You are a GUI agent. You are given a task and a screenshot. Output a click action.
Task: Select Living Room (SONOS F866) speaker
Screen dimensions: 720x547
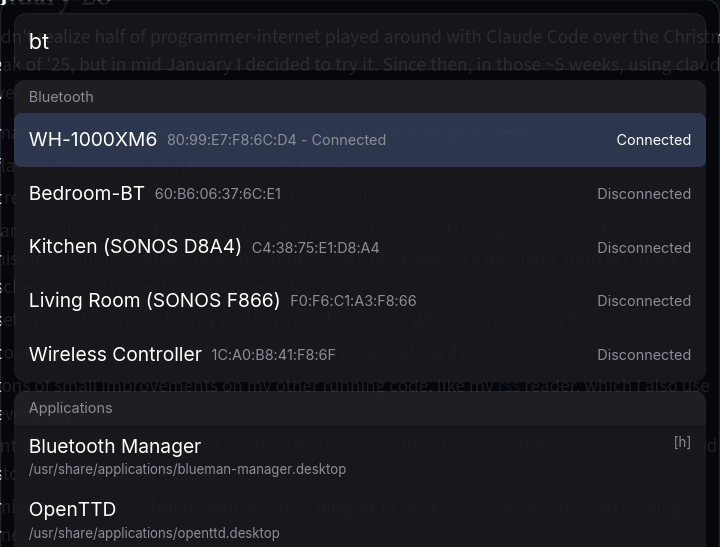pyautogui.click(x=154, y=300)
